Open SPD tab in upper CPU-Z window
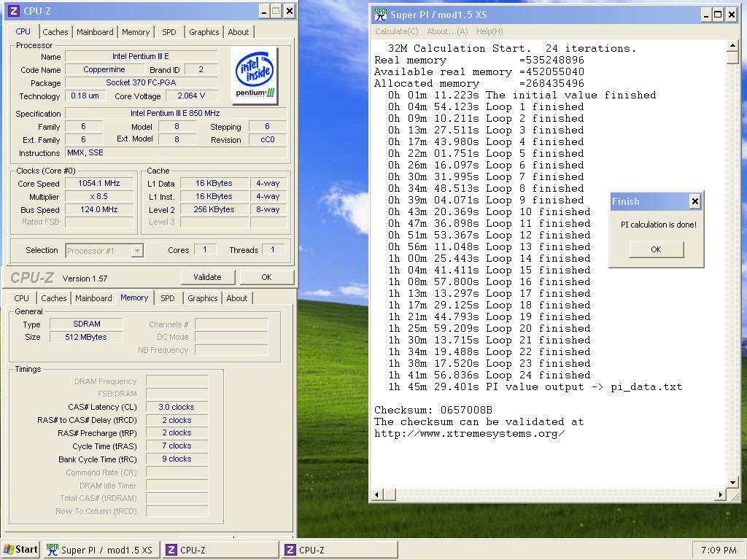Viewport: 747px width, 560px height. coord(169,32)
